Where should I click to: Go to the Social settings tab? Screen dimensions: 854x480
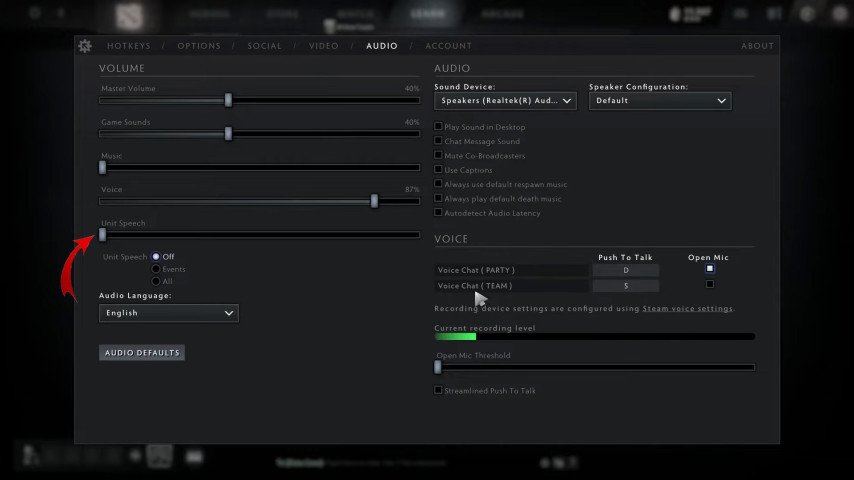point(265,46)
